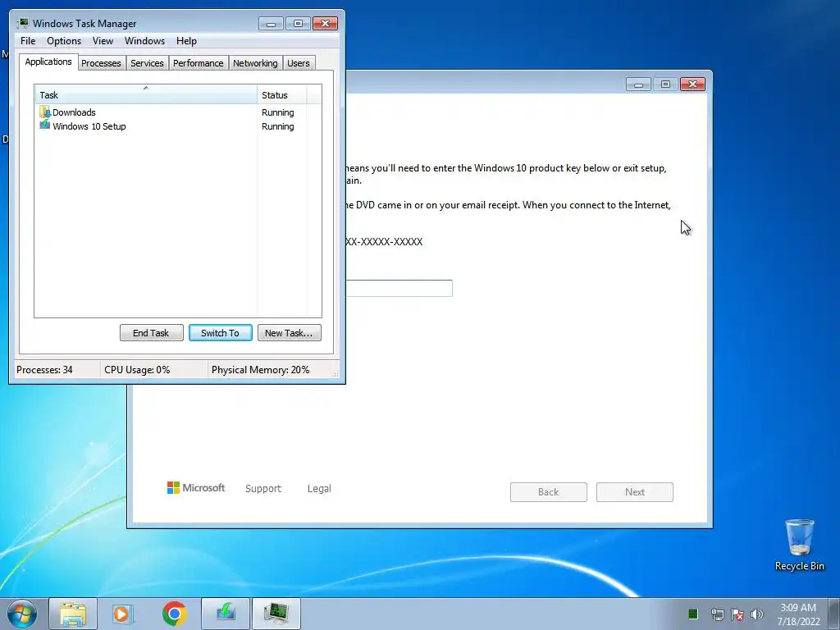Screen dimensions: 840x630
Task: Click the product key input field in Setup
Action: pos(399,288)
